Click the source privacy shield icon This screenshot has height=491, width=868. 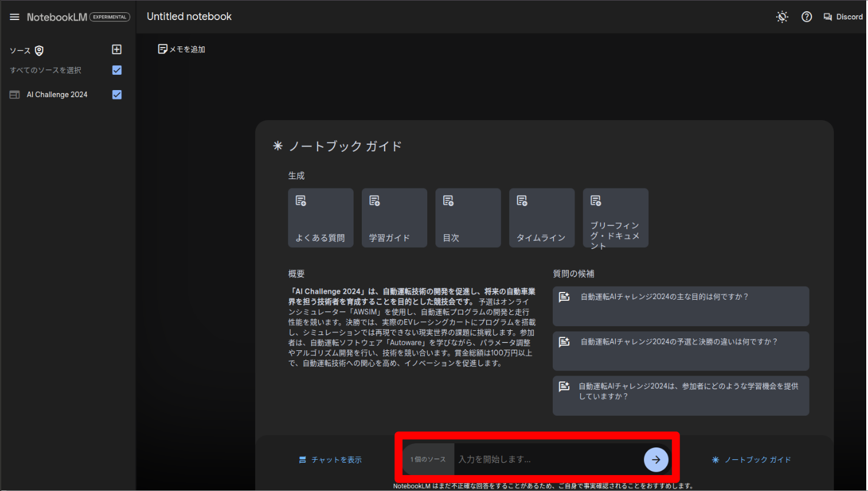click(x=39, y=51)
